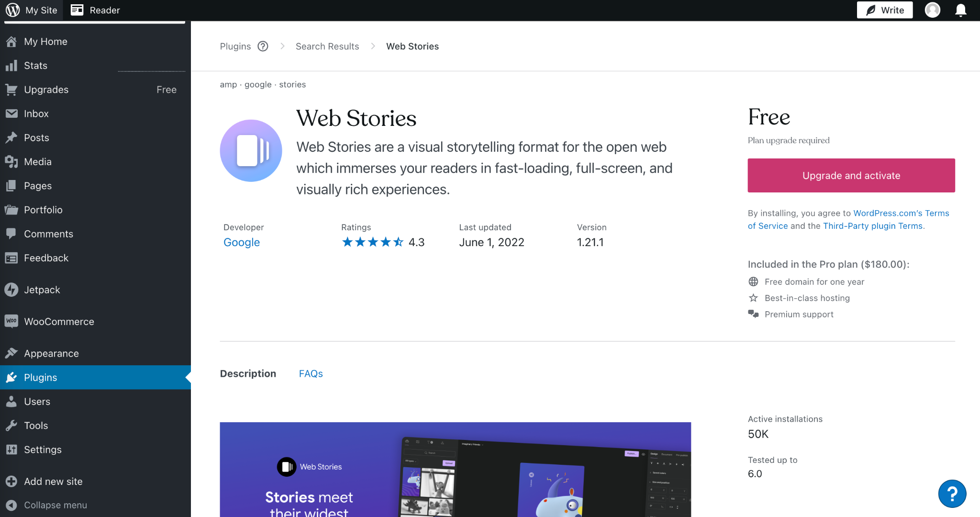The height and width of the screenshot is (517, 980).
Task: Open Users in the sidebar
Action: (x=95, y=401)
